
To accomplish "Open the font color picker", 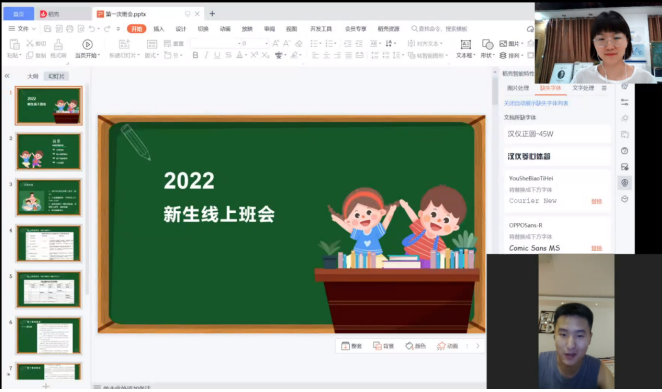I will [x=239, y=55].
